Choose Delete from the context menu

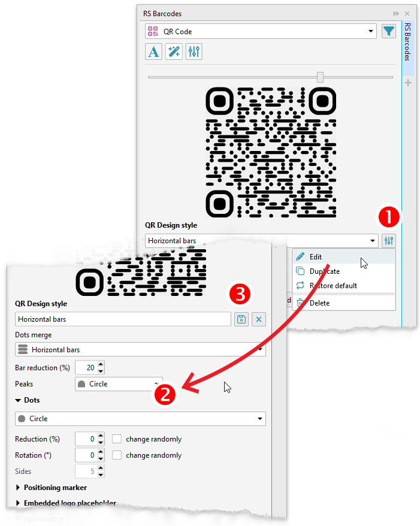(x=344, y=303)
